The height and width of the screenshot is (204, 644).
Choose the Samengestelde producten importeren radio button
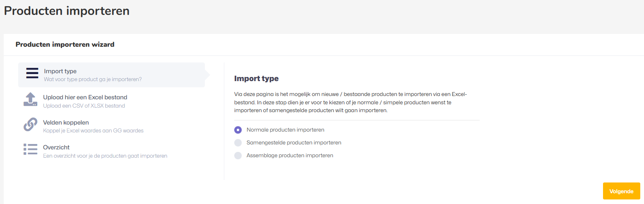(x=238, y=143)
